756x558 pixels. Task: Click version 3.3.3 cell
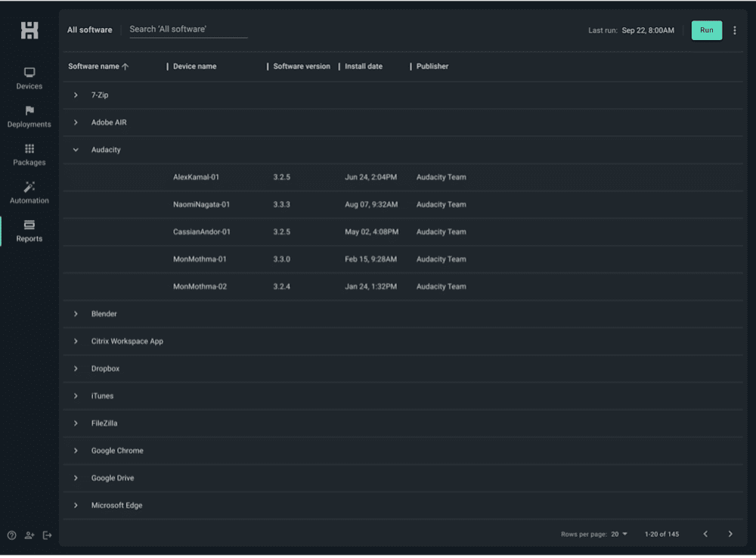click(281, 205)
